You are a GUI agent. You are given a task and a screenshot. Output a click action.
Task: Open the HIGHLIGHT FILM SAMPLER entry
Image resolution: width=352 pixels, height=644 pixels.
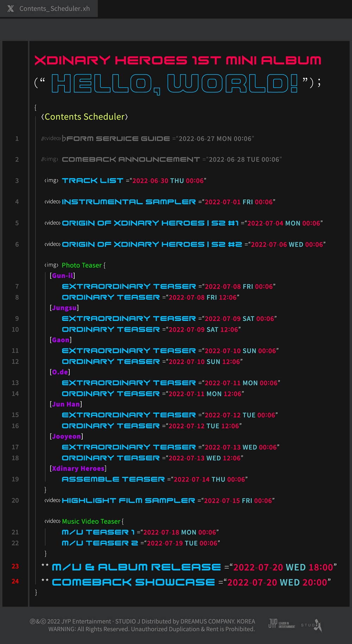(x=128, y=500)
